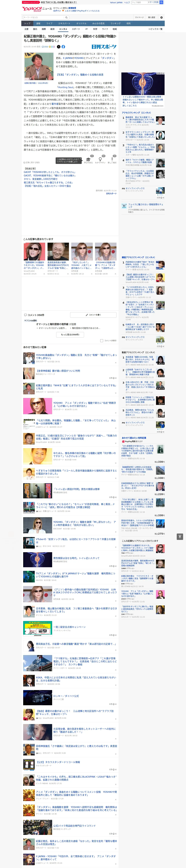Image resolution: width=186 pixels, height=868 pixels.
Task: Open settings via the gear icon
Action: click(161, 17)
